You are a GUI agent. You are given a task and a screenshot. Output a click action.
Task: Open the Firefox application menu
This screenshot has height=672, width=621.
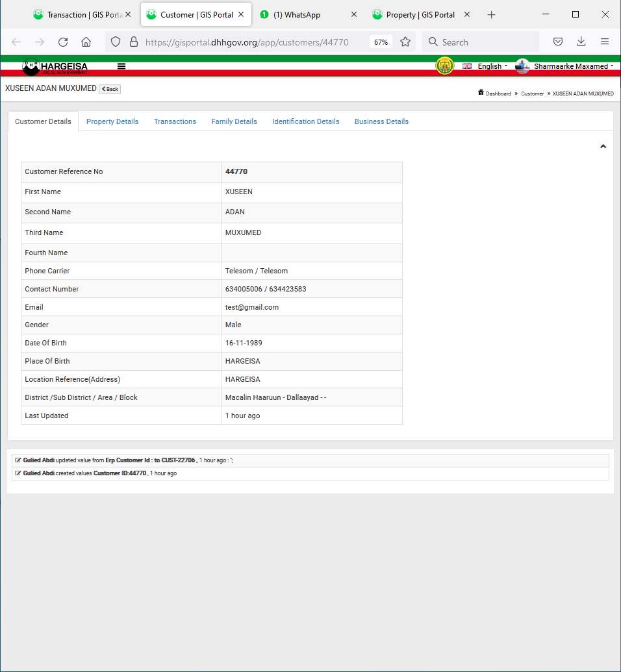coord(605,42)
